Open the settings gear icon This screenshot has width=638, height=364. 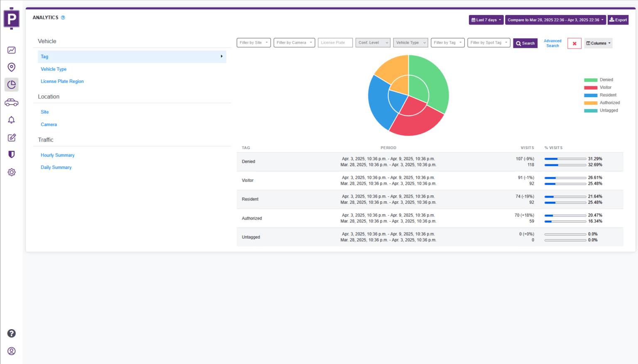12,172
